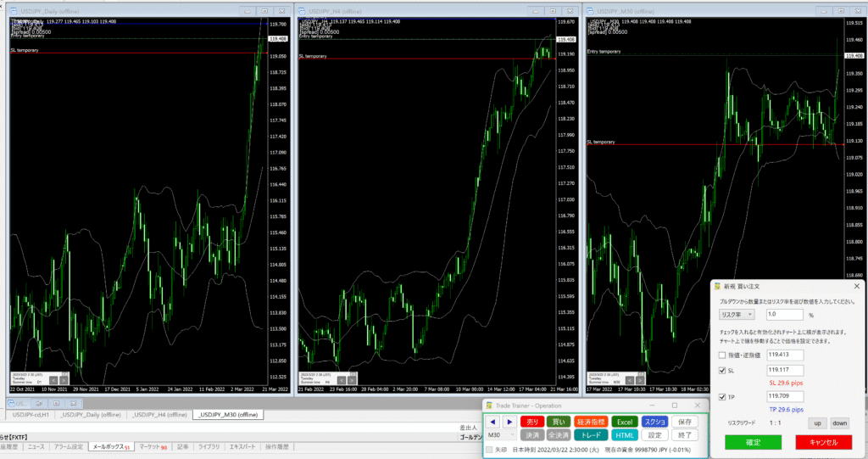The image size is (868, 459).
Task: Click the red SL 29.6 pips label
Action: pyautogui.click(x=786, y=383)
